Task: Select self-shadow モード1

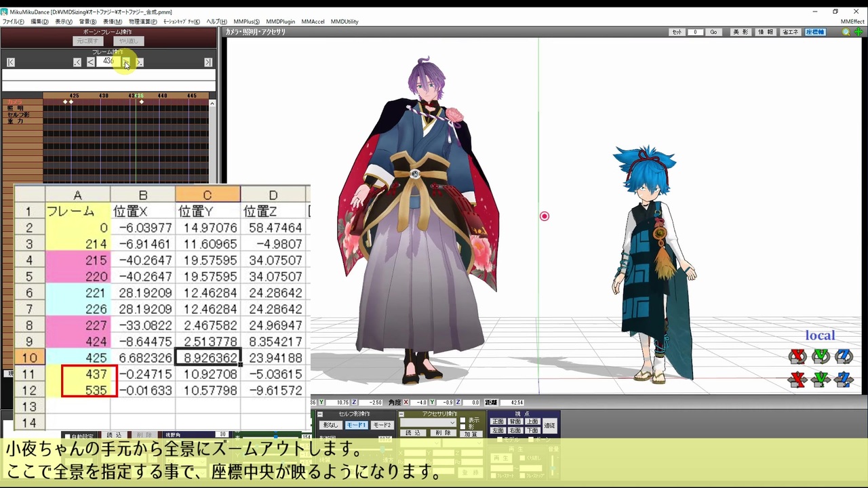Action: click(356, 425)
